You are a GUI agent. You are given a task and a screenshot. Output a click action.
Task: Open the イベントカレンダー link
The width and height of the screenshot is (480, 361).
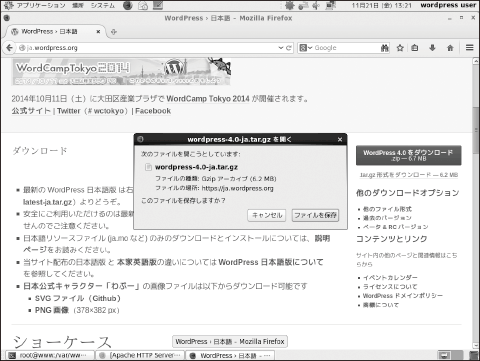tap(390, 277)
